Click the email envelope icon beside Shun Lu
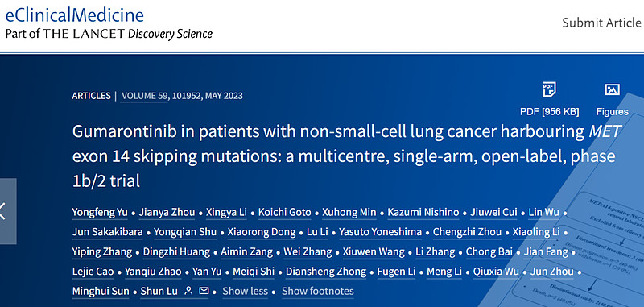644x307 pixels. pos(204,291)
